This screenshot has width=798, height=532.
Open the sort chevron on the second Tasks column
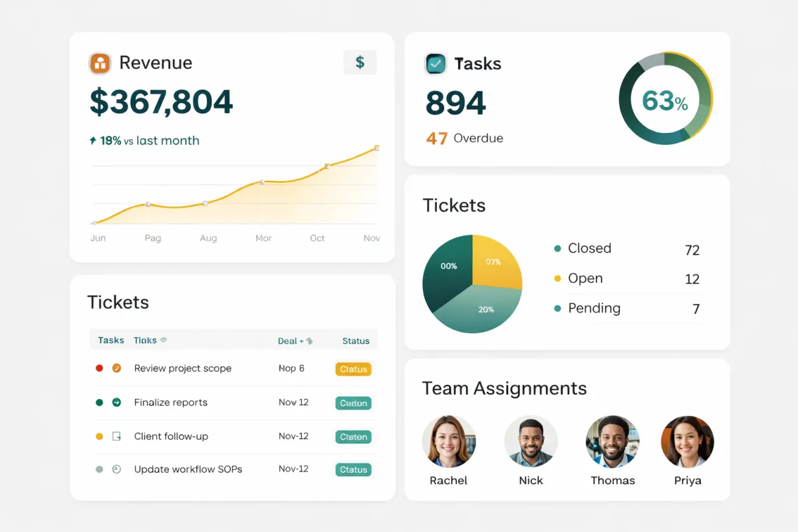click(x=162, y=340)
